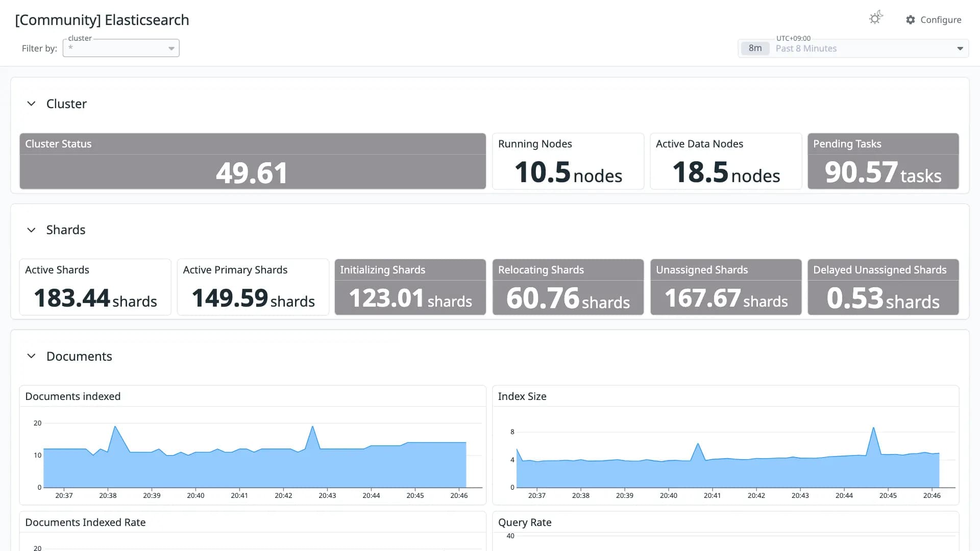Screen dimensions: 980x551
Task: Select the Initializing Shards widget title
Action: pyautogui.click(x=383, y=270)
